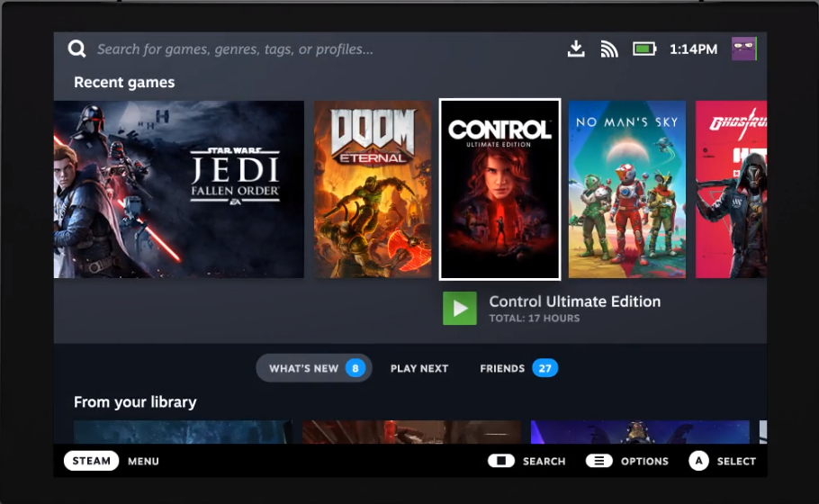
Task: Switch to the Play Next tab
Action: (419, 368)
